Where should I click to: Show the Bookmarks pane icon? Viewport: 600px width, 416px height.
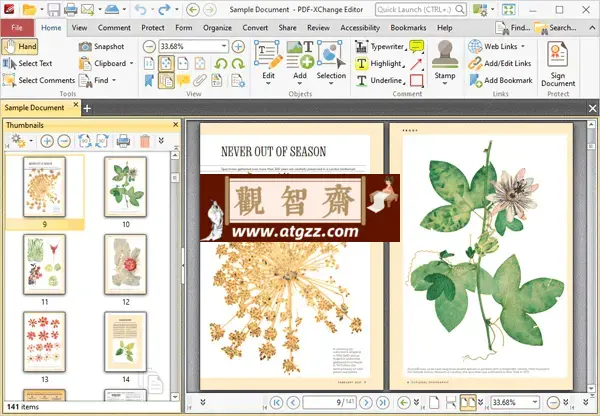[149, 80]
